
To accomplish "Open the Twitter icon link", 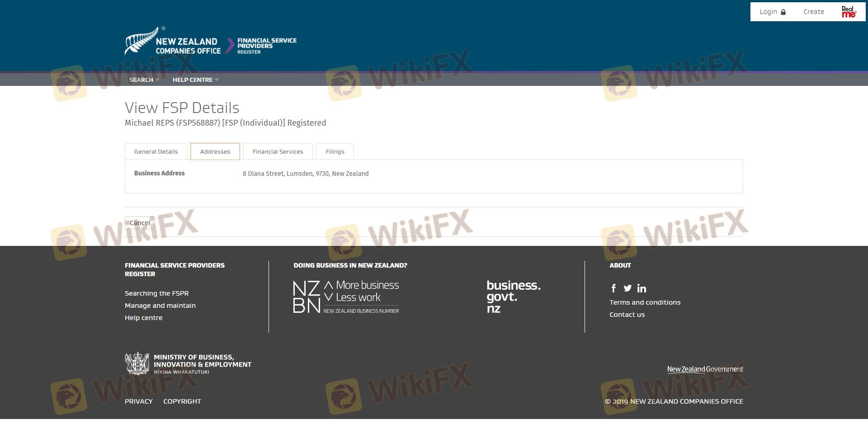I will [627, 288].
